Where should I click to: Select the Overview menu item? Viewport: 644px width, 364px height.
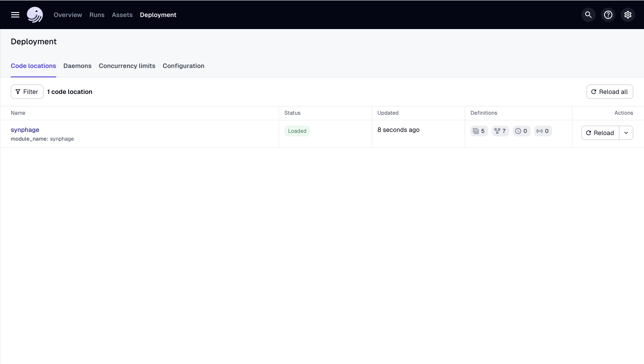coord(68,15)
